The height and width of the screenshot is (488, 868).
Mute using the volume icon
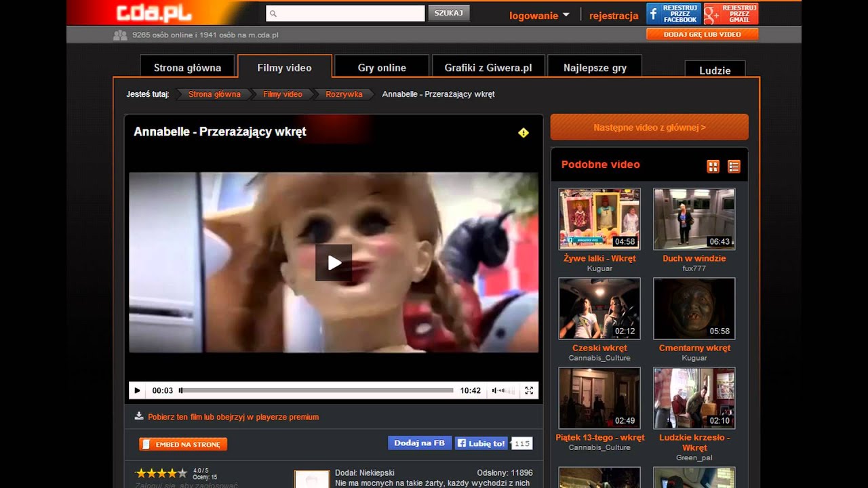point(495,390)
